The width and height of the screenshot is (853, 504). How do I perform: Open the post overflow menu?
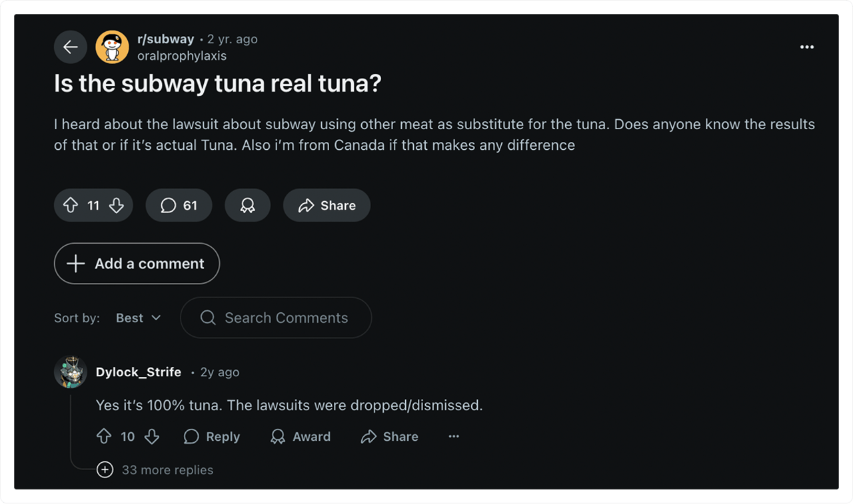pos(807,47)
